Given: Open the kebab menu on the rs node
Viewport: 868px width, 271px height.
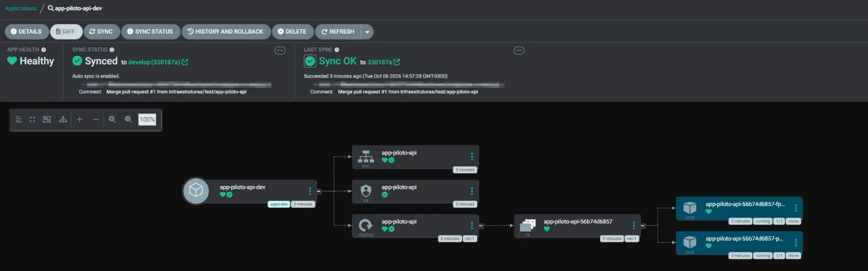Looking at the screenshot, I should (633, 225).
